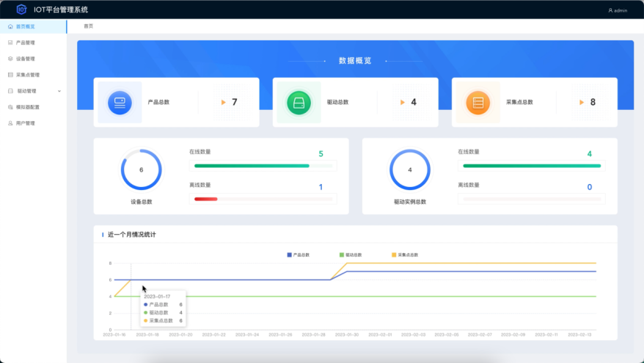
Task: Click the 2023-01-22 chart axis label
Action: (214, 334)
